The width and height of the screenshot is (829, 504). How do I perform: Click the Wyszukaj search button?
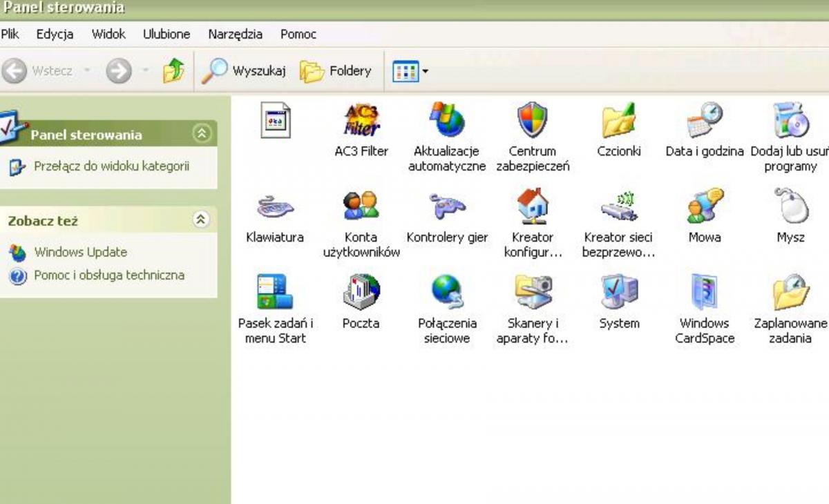pyautogui.click(x=243, y=70)
